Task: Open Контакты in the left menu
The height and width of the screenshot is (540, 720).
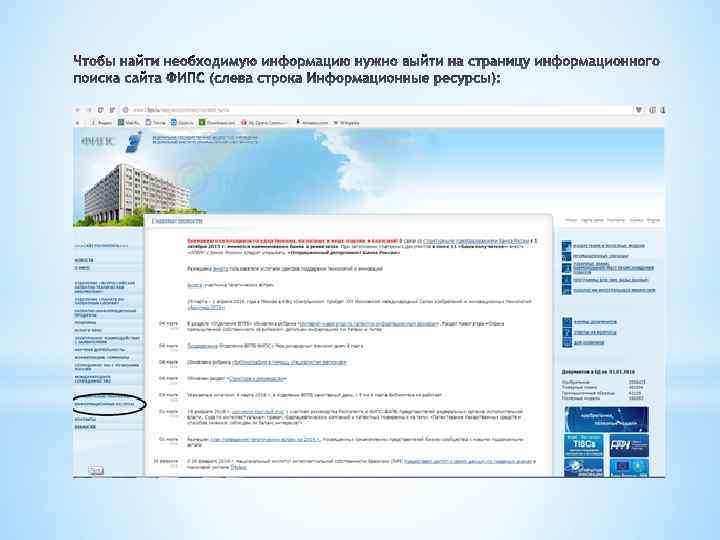Action: click(x=85, y=419)
